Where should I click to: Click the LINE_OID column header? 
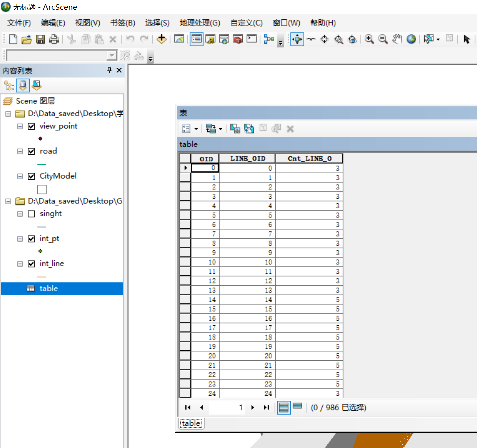247,159
